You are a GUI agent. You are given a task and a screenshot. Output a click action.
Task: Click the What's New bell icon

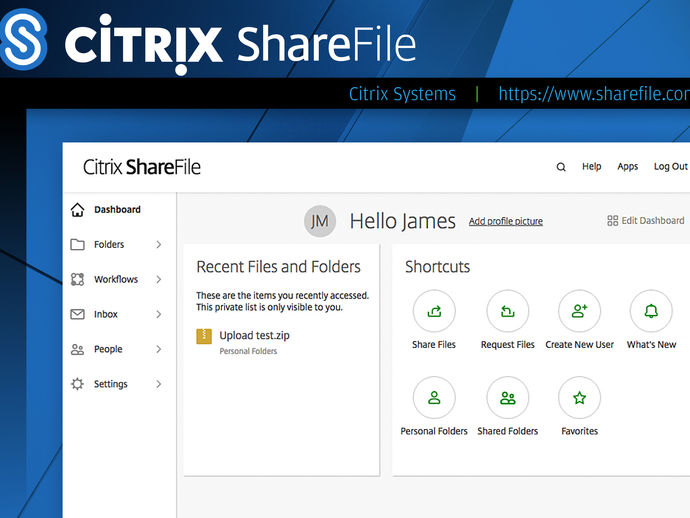click(651, 311)
